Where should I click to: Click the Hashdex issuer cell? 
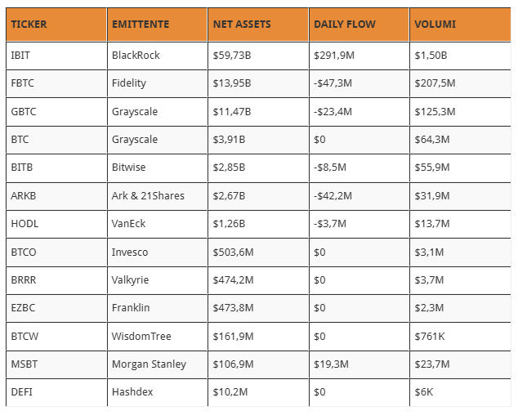click(157, 392)
